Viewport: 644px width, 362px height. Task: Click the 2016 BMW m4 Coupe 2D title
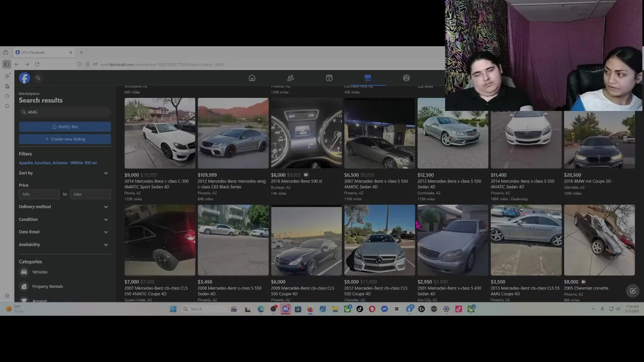(588, 182)
